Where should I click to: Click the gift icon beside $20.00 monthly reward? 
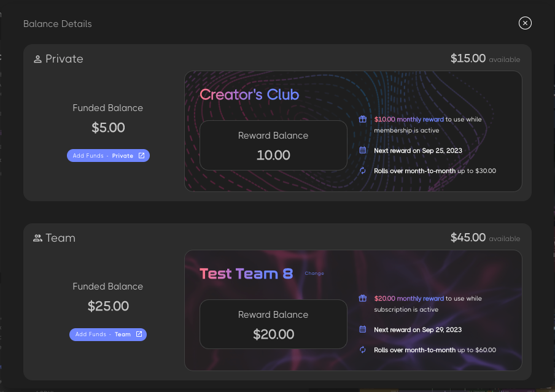pos(362,298)
